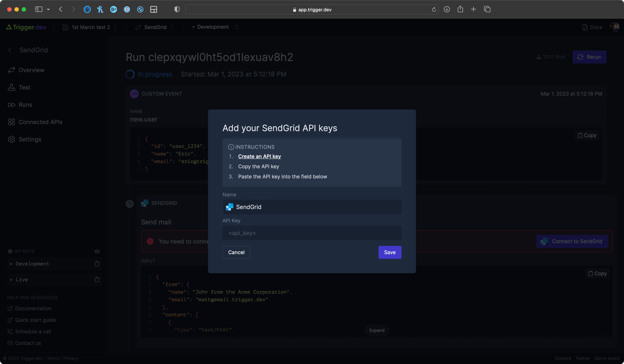Click the Safari share icon
Image resolution: width=624 pixels, height=364 pixels.
pos(460,9)
